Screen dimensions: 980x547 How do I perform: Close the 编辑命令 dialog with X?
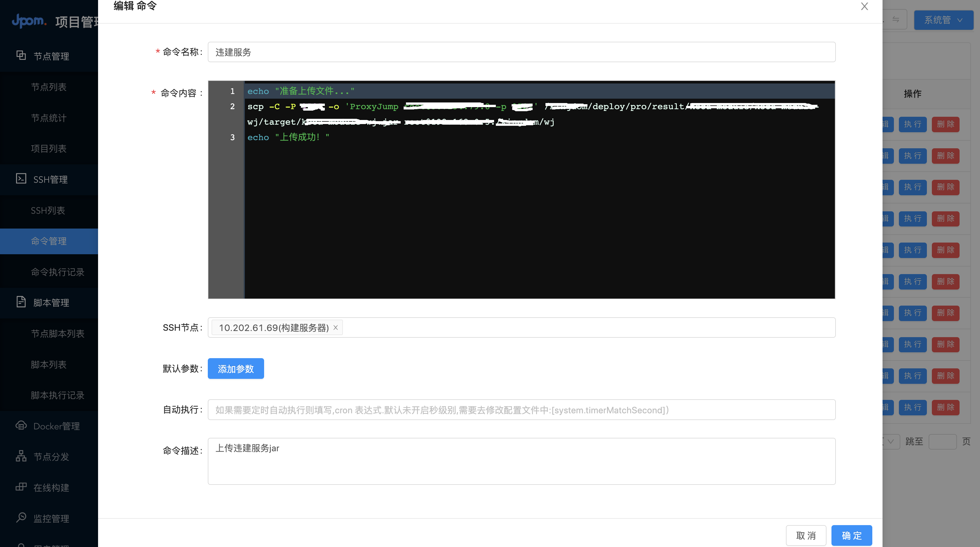(864, 6)
